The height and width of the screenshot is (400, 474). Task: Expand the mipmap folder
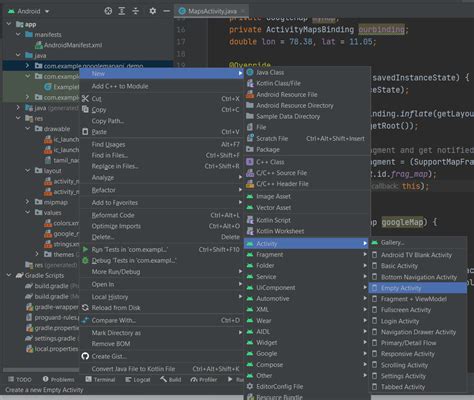click(x=28, y=202)
